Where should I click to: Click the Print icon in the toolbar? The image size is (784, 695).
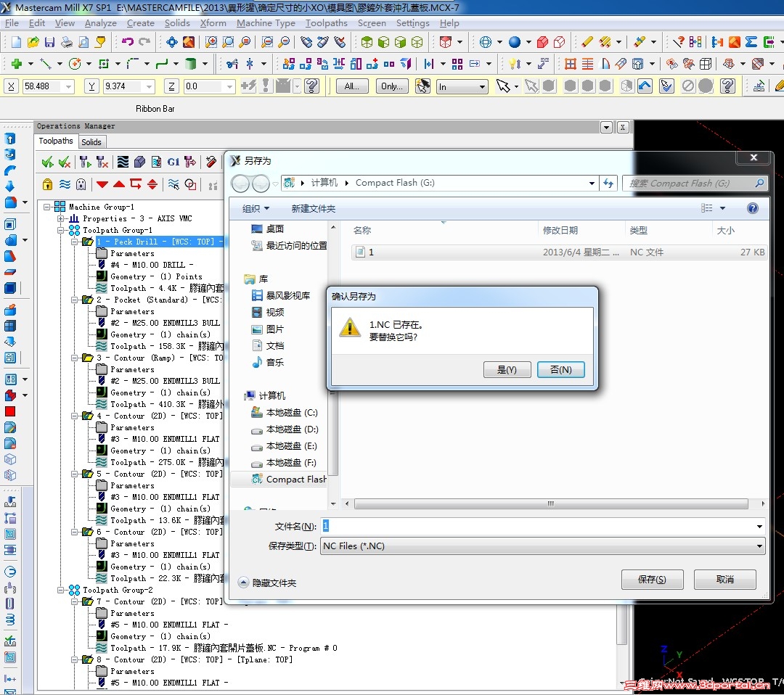click(x=67, y=43)
